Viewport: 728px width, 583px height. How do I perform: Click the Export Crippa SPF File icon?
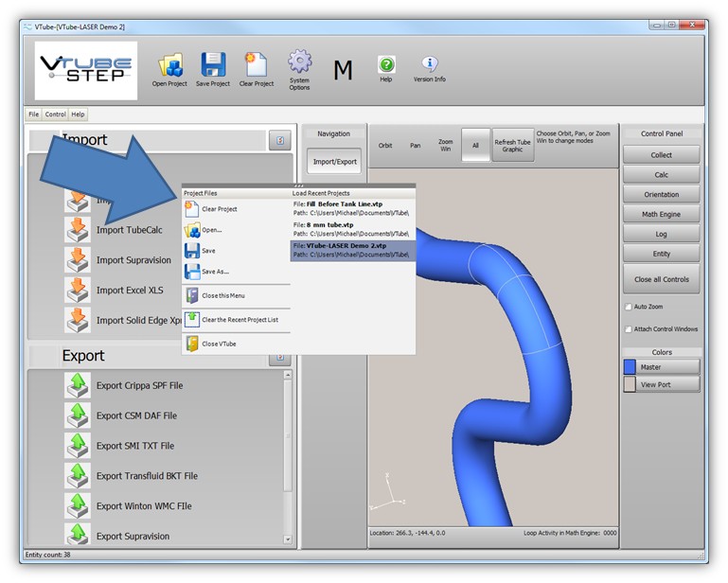pos(77,385)
